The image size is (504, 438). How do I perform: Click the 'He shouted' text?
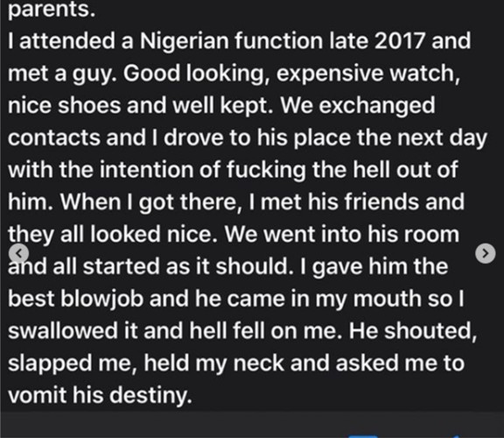413,331
